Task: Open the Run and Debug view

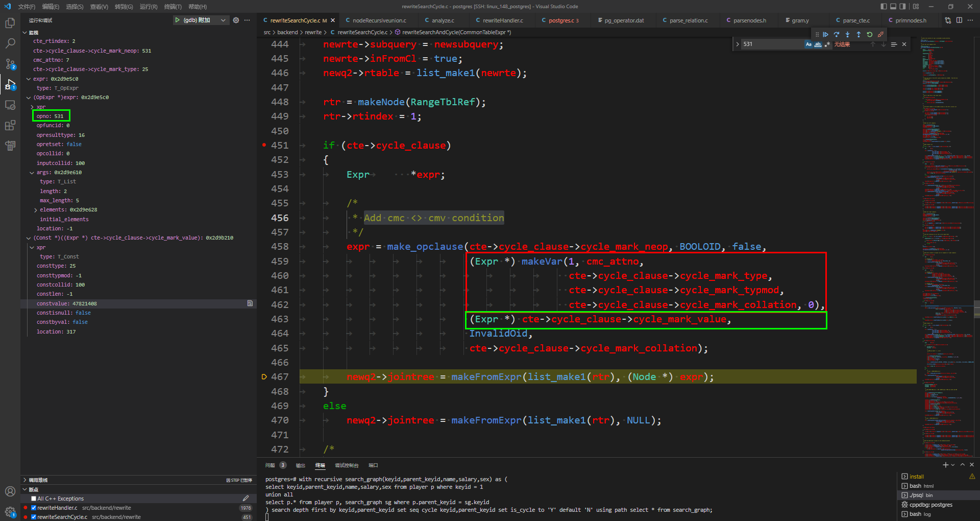Action: pos(10,84)
